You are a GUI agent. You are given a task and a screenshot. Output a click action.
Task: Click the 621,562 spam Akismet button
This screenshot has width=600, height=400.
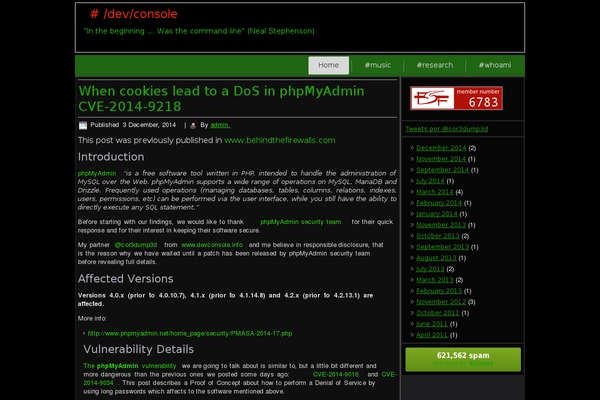[463, 359]
